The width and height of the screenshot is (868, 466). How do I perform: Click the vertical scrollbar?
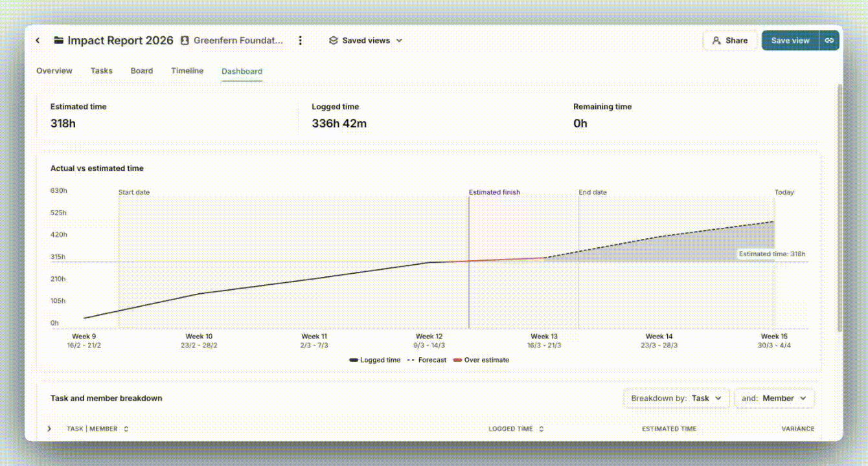coord(840,207)
